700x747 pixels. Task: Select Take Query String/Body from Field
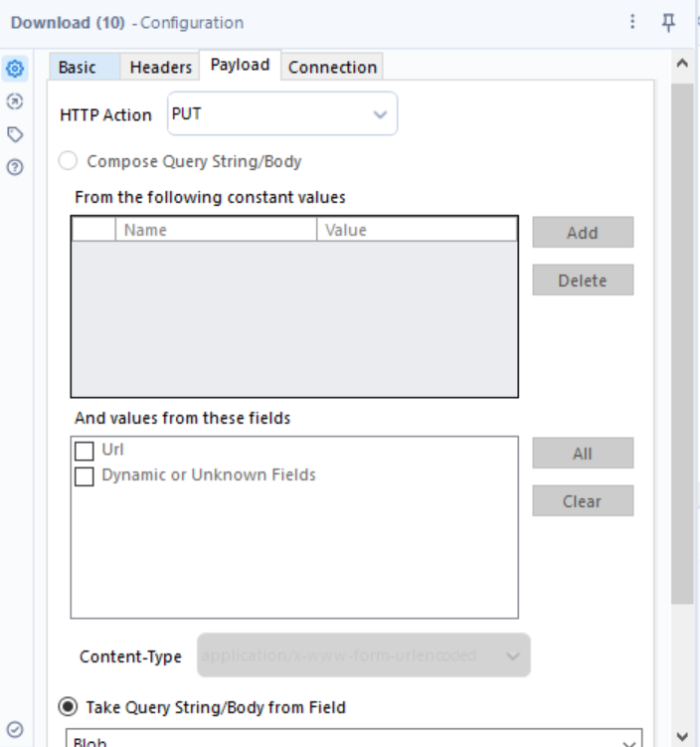point(69,707)
